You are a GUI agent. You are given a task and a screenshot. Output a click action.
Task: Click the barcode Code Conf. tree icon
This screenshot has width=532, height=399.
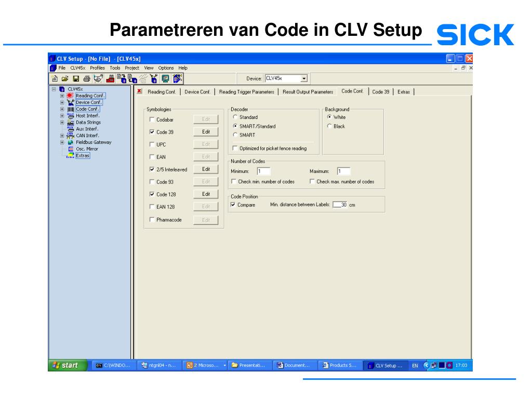click(x=71, y=109)
